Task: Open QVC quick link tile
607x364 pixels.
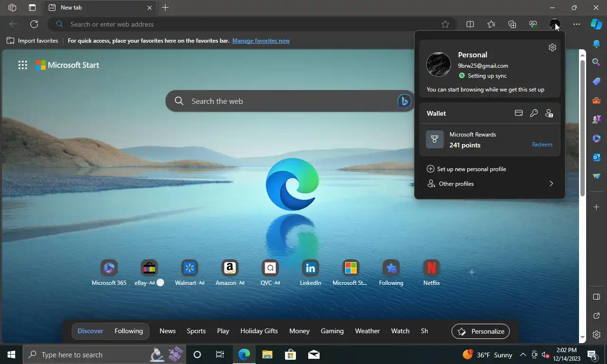Action: [x=270, y=273]
